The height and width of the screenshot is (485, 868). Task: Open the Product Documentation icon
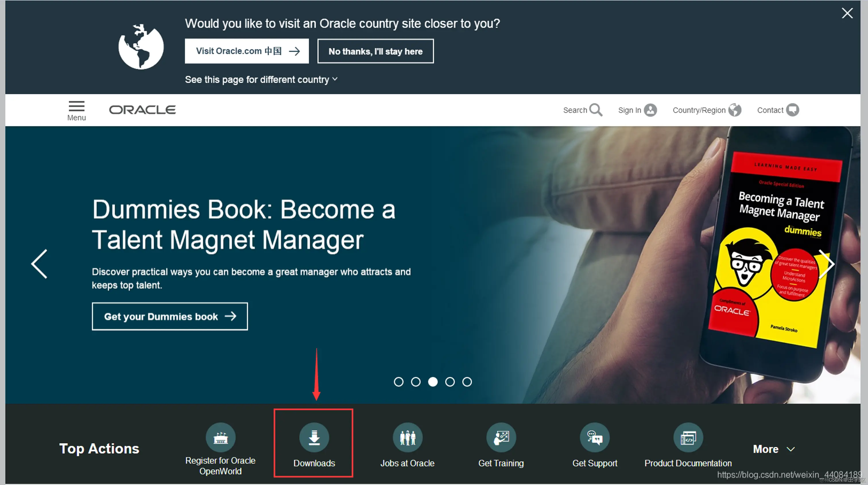tap(688, 437)
